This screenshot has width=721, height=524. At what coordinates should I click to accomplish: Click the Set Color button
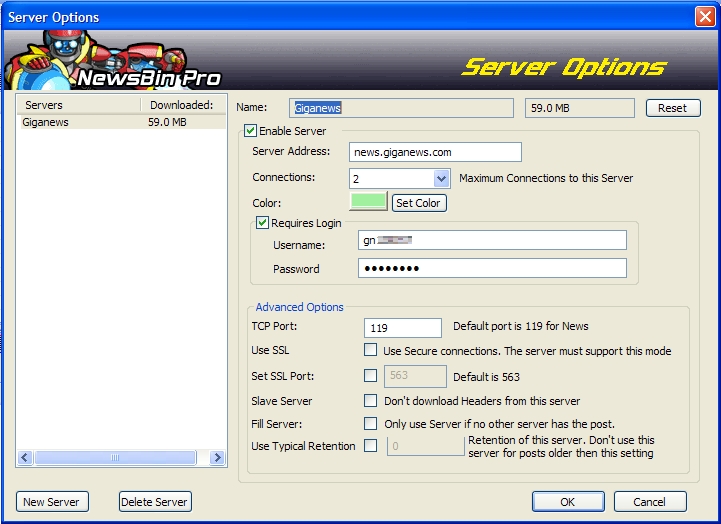(x=419, y=203)
